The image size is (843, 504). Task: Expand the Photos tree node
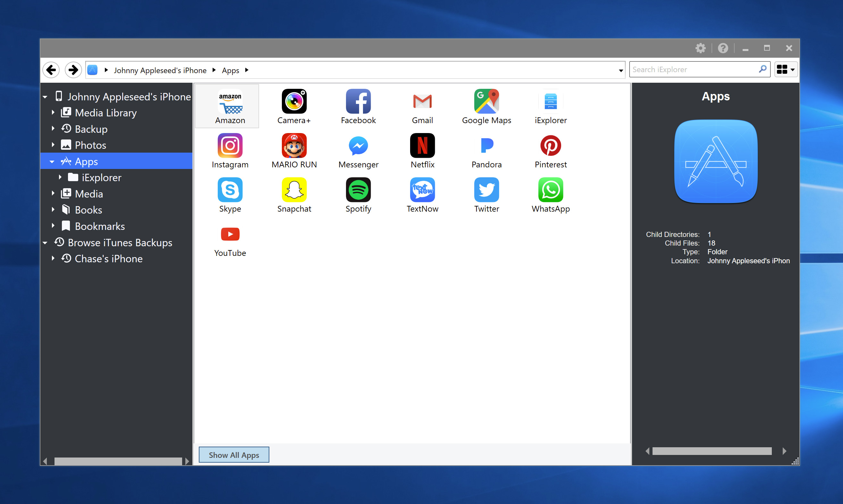53,145
